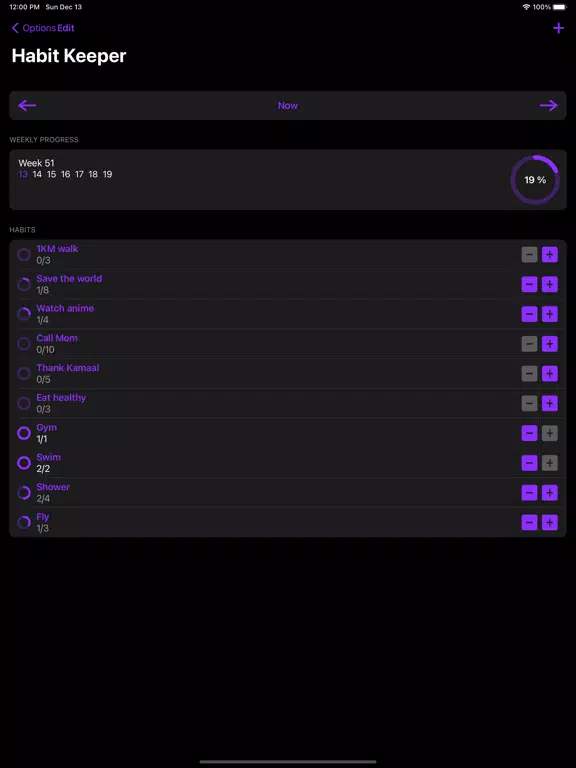
Task: Subtract one from the Swim habit
Action: click(529, 463)
